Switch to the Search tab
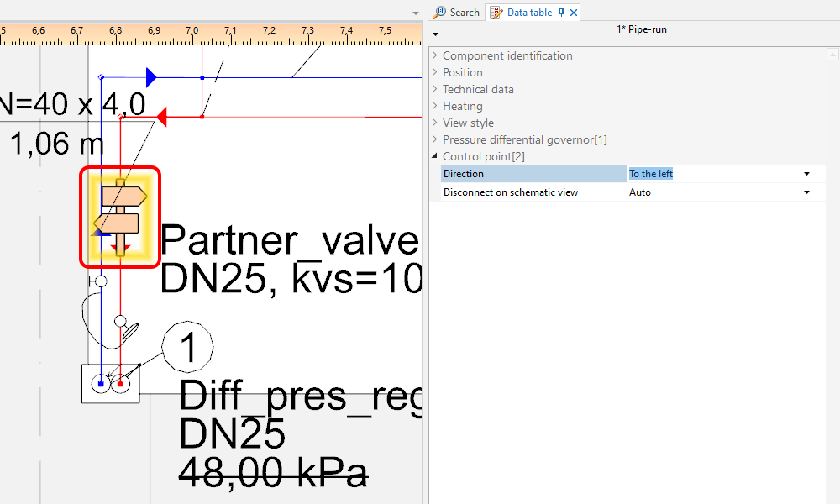 pyautogui.click(x=457, y=13)
